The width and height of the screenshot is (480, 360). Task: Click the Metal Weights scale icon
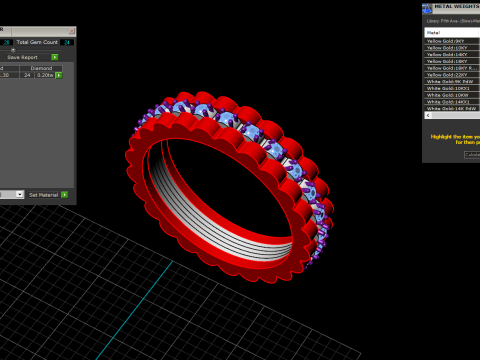point(427,8)
